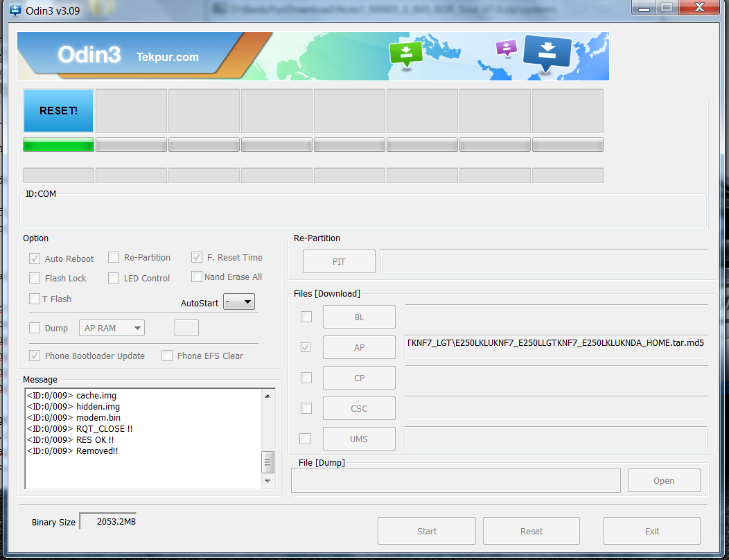Tick the T Flash option
This screenshot has width=729, height=560.
35,299
